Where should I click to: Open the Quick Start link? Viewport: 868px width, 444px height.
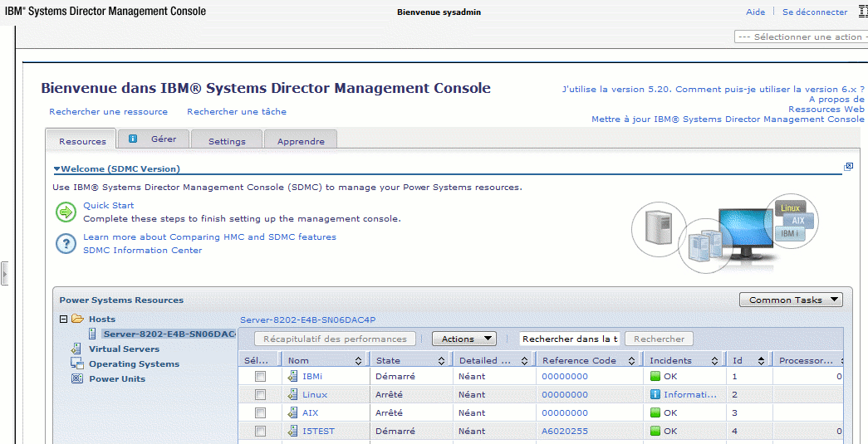tap(109, 206)
